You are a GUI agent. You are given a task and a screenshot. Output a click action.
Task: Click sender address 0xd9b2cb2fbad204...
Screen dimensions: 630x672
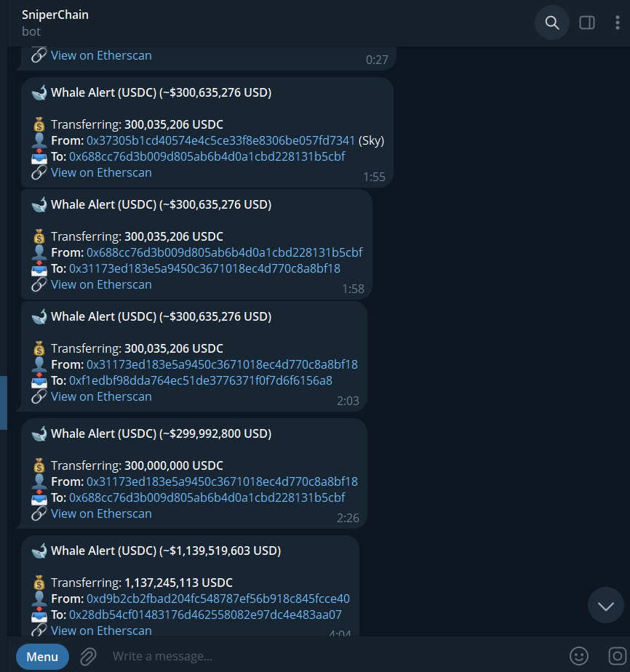pos(218,599)
